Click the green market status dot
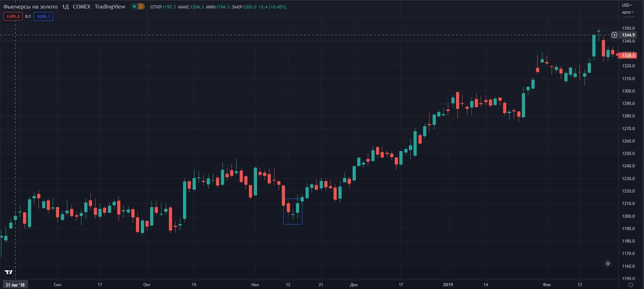 click(x=134, y=7)
